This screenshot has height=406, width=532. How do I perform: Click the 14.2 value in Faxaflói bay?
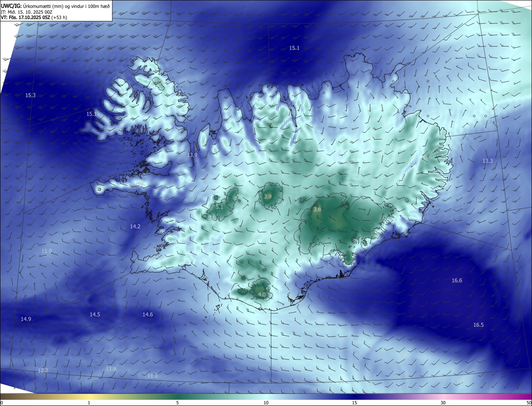click(x=135, y=227)
